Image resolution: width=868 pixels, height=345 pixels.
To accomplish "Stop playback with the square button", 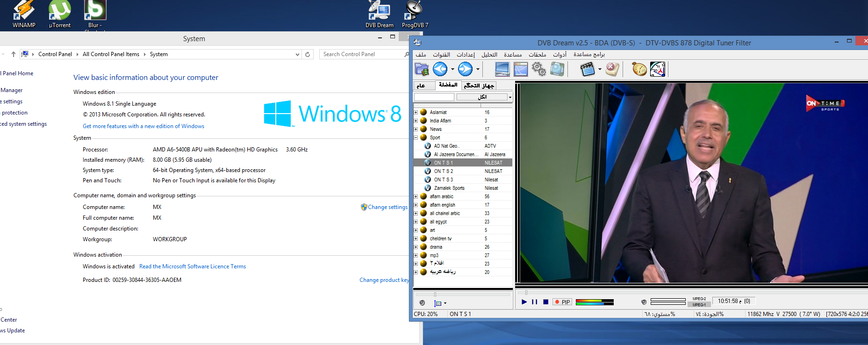I will tap(545, 302).
